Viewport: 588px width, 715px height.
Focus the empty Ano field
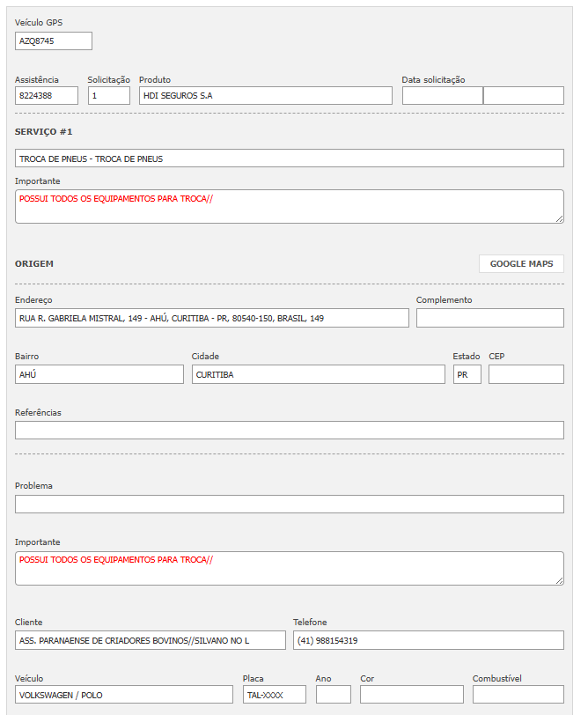(333, 695)
